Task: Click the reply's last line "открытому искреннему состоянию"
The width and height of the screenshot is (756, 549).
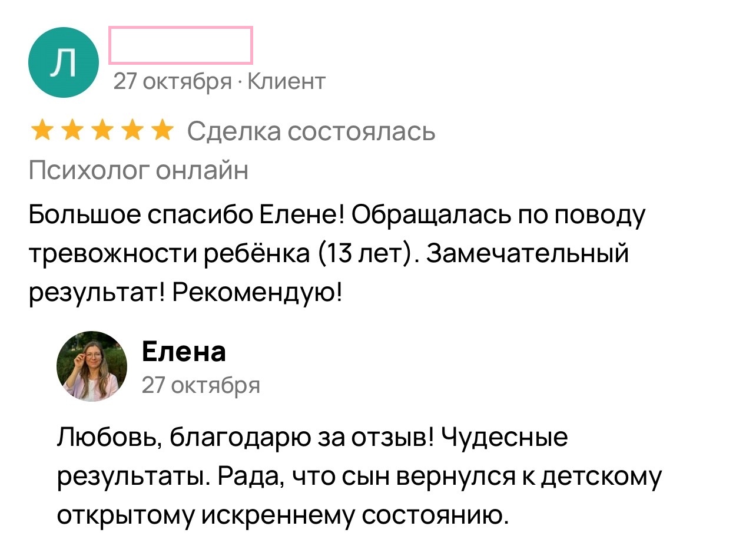Action: [x=282, y=515]
